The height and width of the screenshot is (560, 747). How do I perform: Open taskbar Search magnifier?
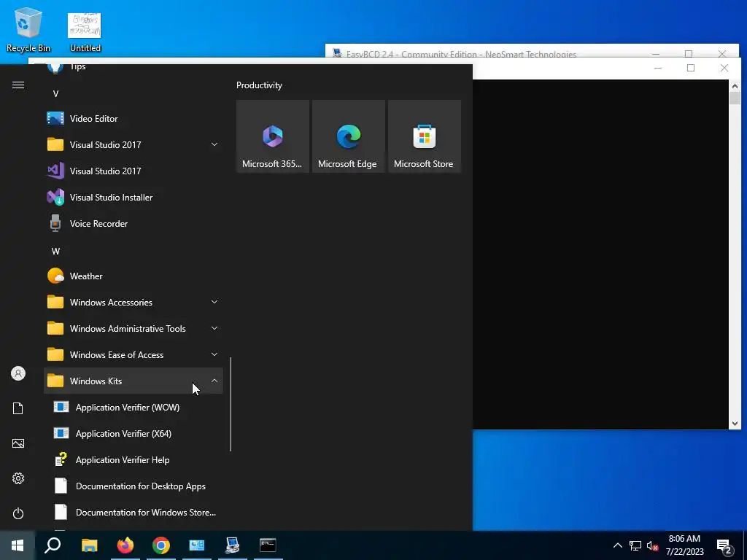53,545
